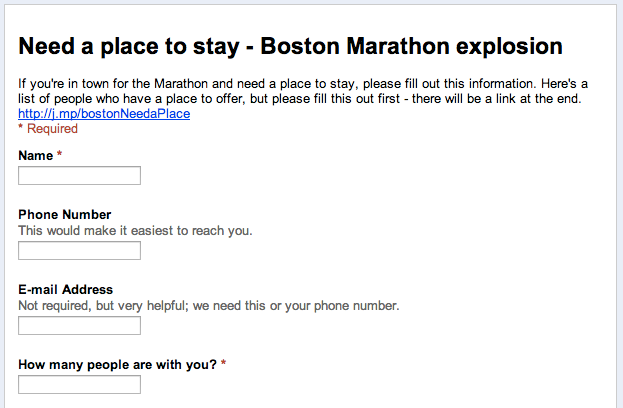Click the bold 'Name' field label
Viewport: 623px width, 408px height.
pyautogui.click(x=36, y=156)
